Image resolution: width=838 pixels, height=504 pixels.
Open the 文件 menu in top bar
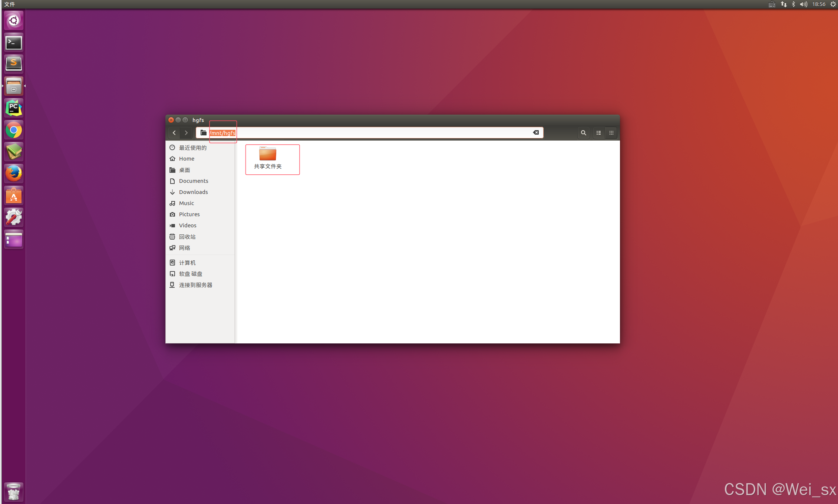click(x=9, y=4)
